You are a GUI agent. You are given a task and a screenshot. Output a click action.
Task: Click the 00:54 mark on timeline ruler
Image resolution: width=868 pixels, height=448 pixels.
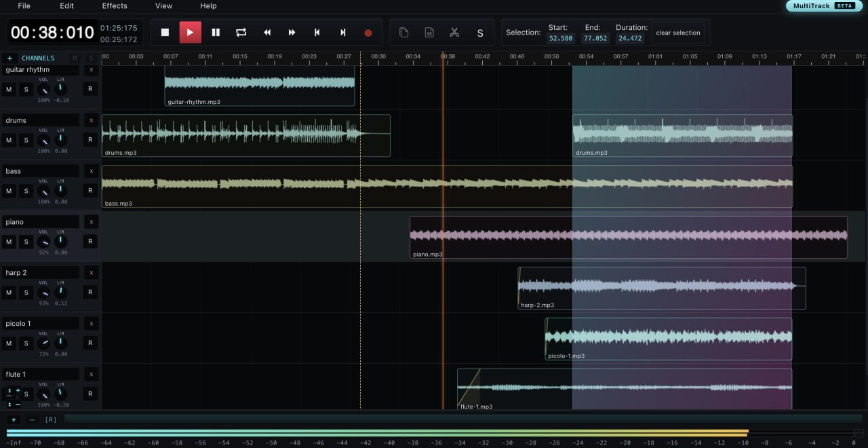[586, 56]
